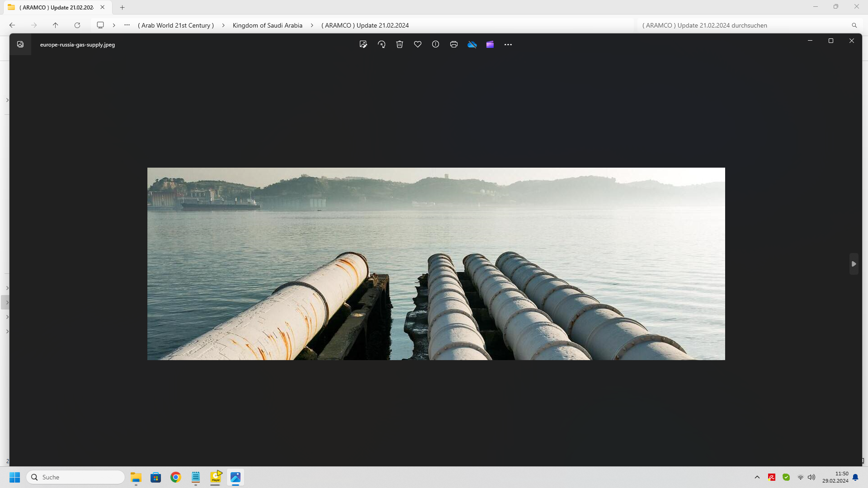Viewport: 868px width, 488px height.
Task: Open Google Chrome from the taskbar
Action: click(x=176, y=477)
